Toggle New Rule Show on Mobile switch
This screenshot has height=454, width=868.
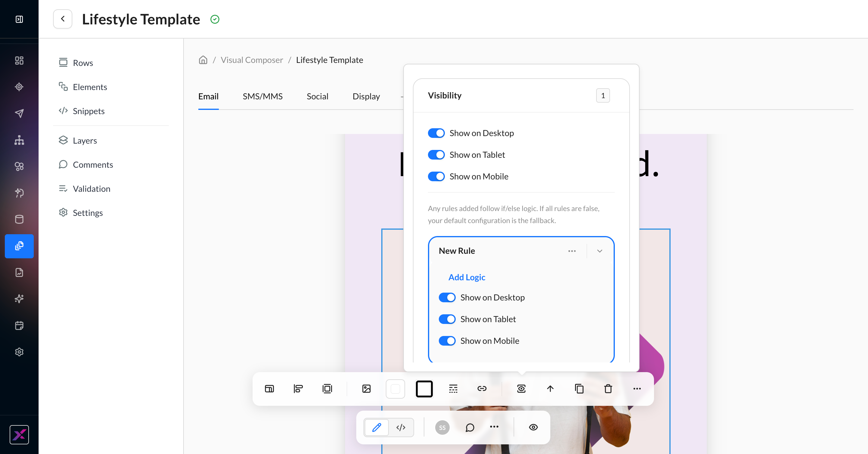(447, 341)
